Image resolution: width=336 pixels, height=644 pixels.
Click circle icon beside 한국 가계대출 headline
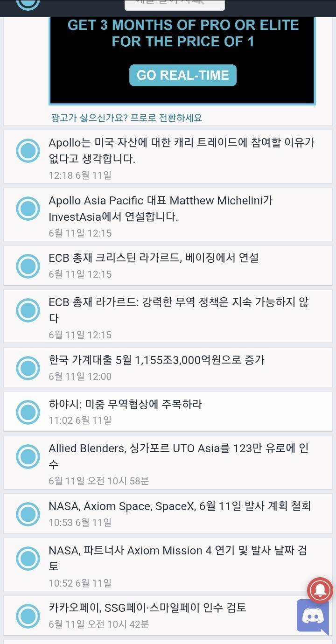[28, 368]
